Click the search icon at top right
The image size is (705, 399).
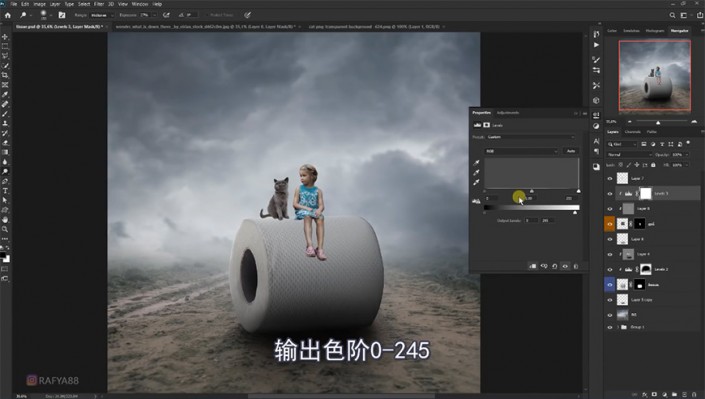672,15
